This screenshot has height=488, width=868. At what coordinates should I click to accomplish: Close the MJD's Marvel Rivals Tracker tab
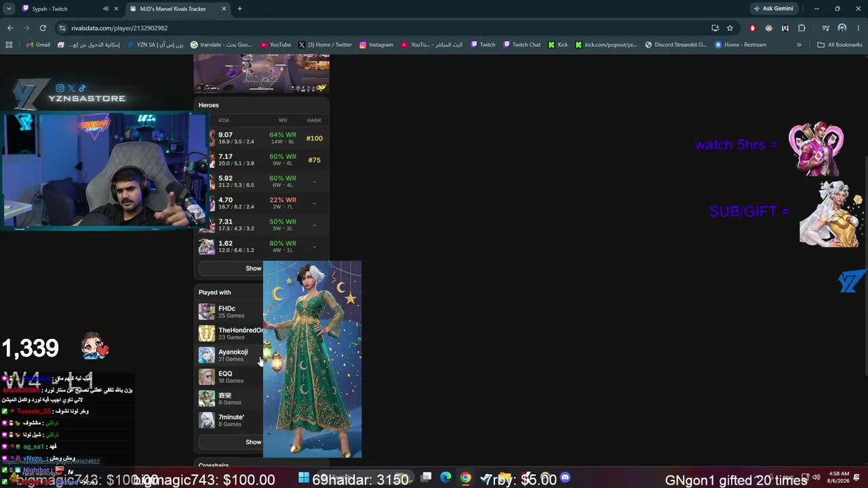pos(224,9)
